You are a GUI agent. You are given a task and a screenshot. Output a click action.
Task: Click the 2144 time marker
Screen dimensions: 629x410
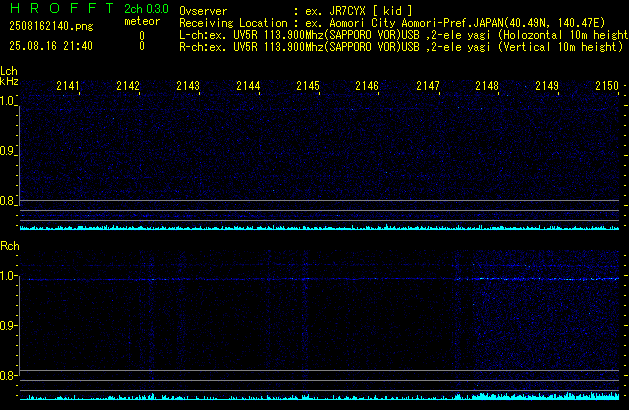(x=248, y=86)
